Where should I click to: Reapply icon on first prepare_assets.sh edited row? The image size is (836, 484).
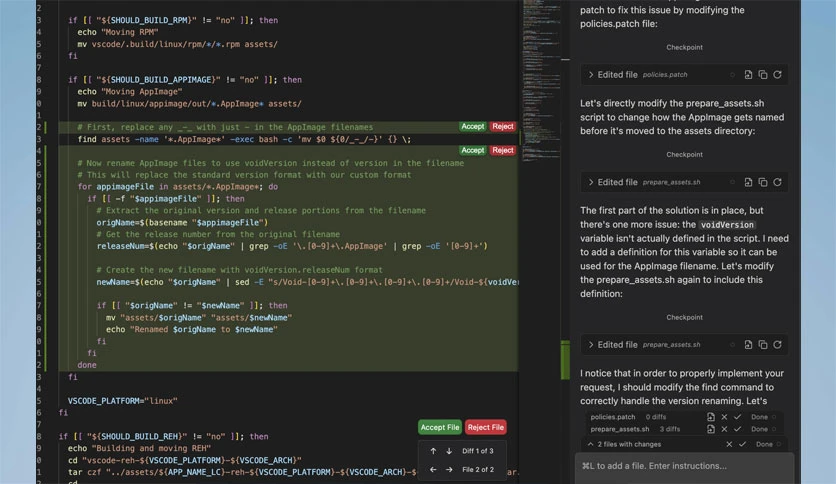click(x=777, y=182)
